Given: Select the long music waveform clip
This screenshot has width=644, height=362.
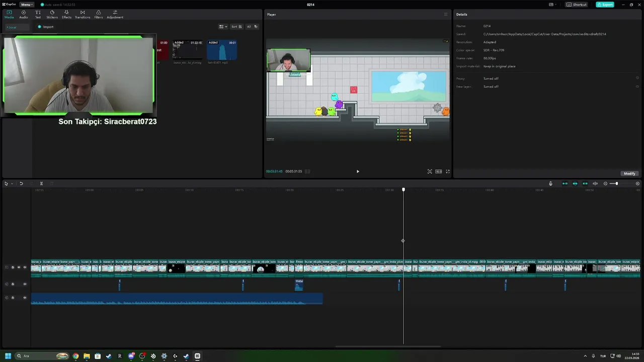Looking at the screenshot, I should (x=177, y=299).
